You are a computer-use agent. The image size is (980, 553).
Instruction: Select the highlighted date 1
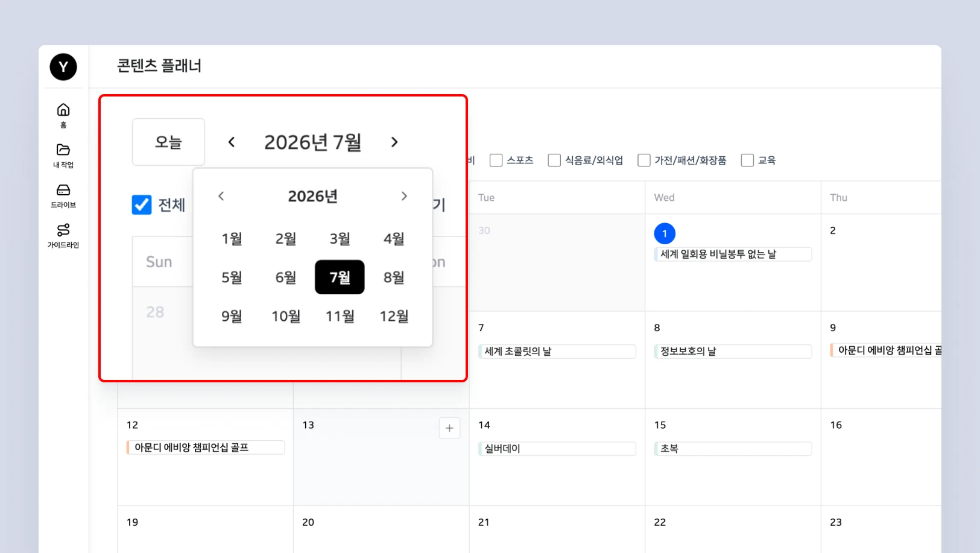(665, 233)
